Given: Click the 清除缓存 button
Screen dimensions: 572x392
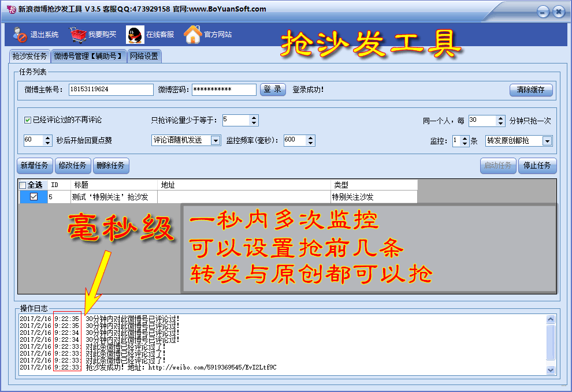Looking at the screenshot, I should click(531, 89).
